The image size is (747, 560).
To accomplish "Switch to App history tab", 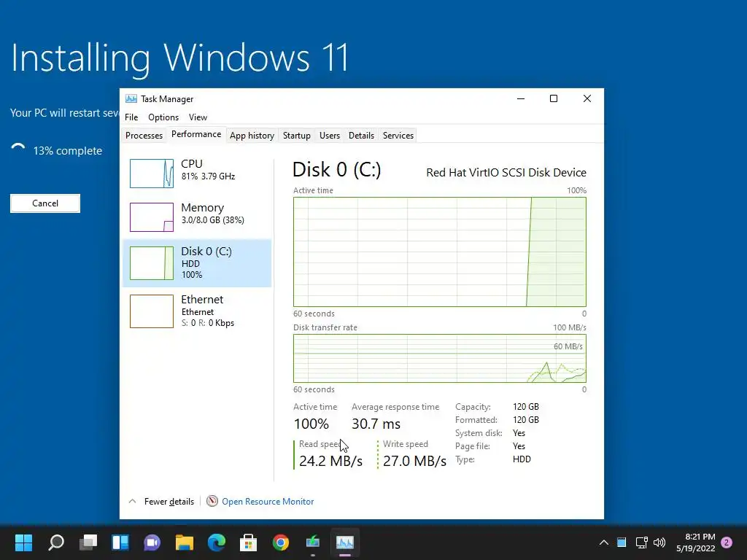I will pyautogui.click(x=252, y=135).
